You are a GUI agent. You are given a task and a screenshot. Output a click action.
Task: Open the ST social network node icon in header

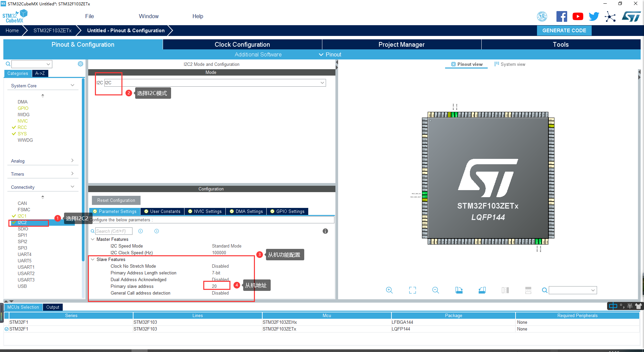[610, 16]
